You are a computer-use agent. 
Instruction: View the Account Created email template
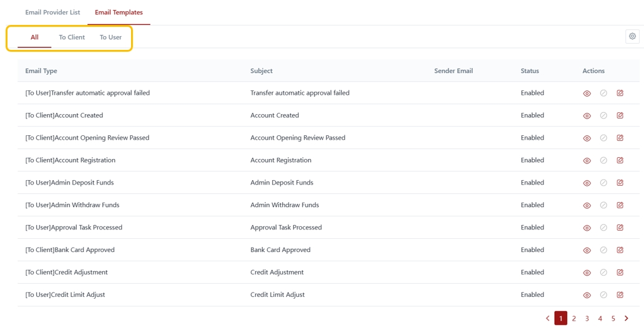(x=587, y=116)
